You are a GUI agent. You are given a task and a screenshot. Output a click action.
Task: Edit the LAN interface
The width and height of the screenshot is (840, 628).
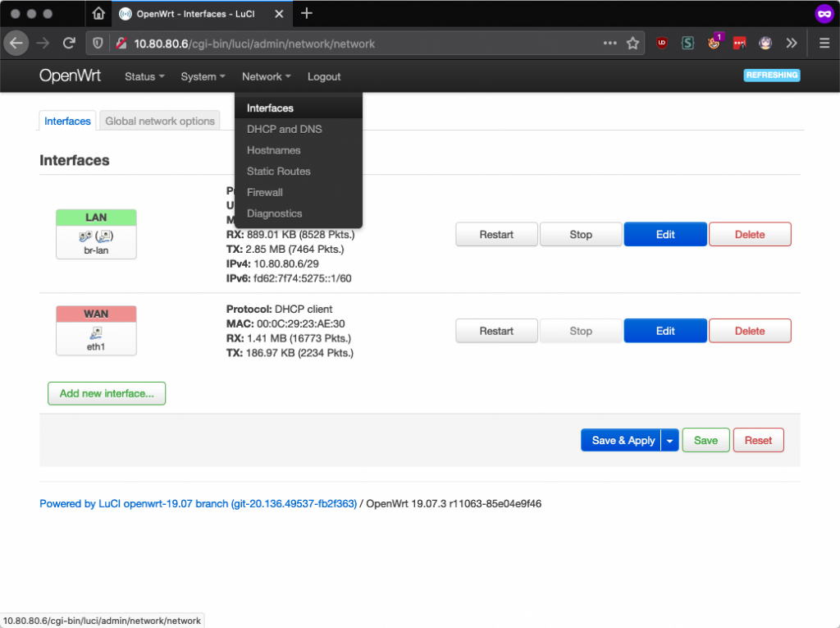pyautogui.click(x=665, y=234)
